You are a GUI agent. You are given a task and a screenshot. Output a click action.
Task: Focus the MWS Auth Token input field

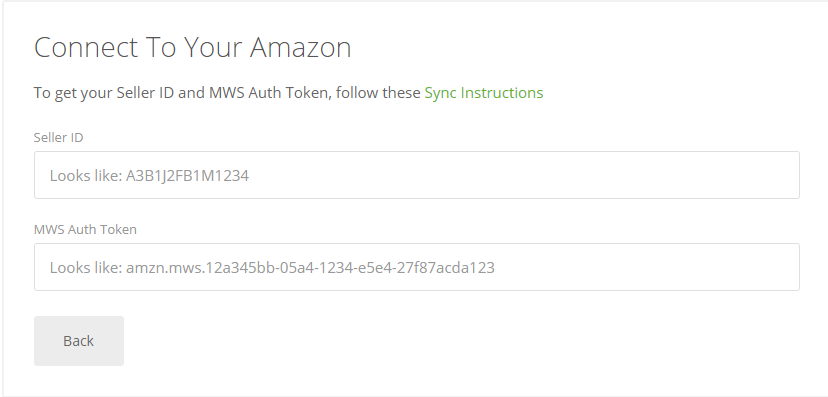pos(417,267)
